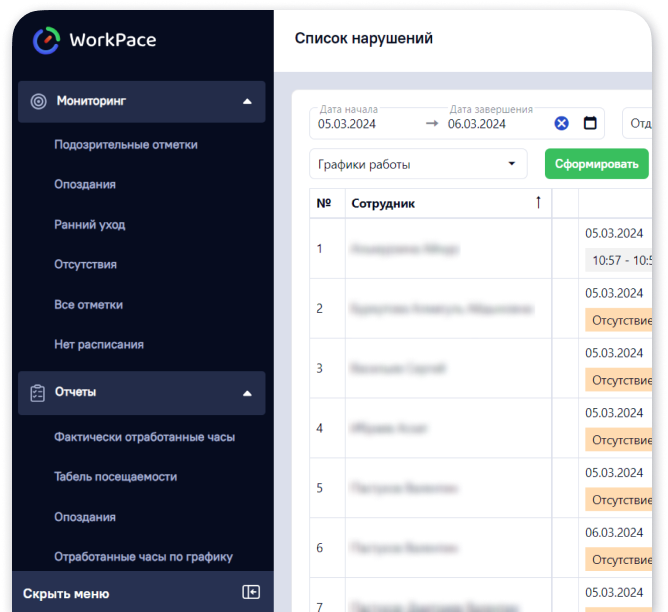Open the calendar date picker icon
Screen dimensions: 668x612
(x=590, y=124)
